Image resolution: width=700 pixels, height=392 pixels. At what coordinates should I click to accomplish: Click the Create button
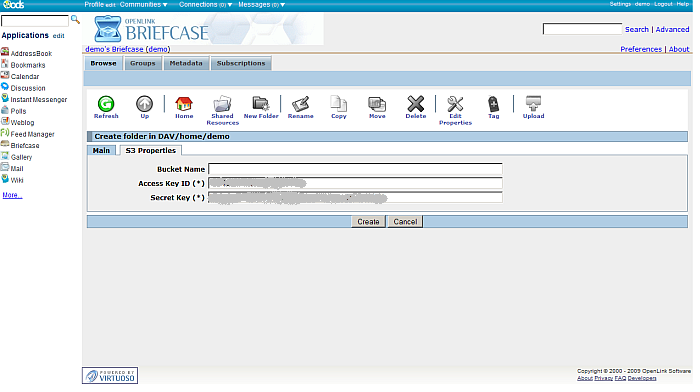(x=368, y=222)
